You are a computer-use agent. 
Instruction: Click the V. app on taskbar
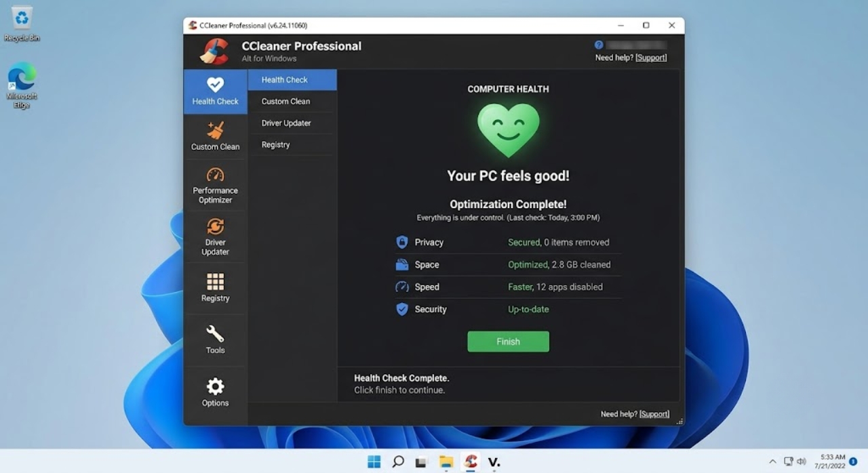[x=494, y=462]
